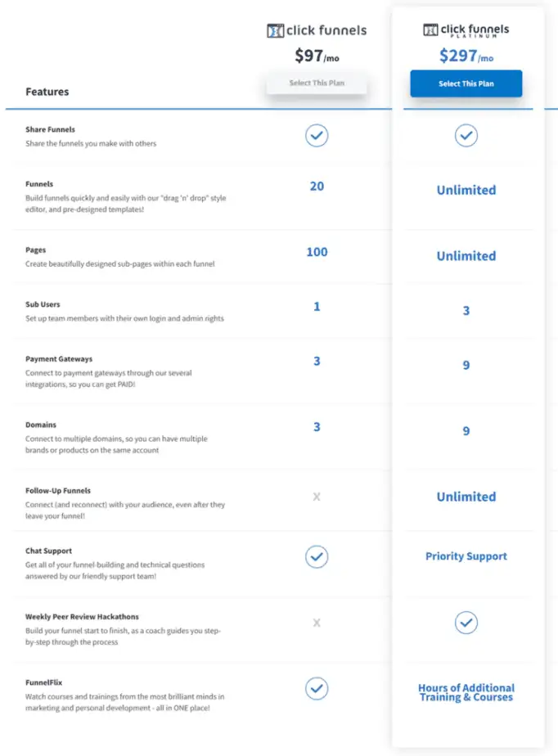Click the ClickFunnels logo above $97/mo
This screenshot has width=558, height=756.
(x=316, y=30)
